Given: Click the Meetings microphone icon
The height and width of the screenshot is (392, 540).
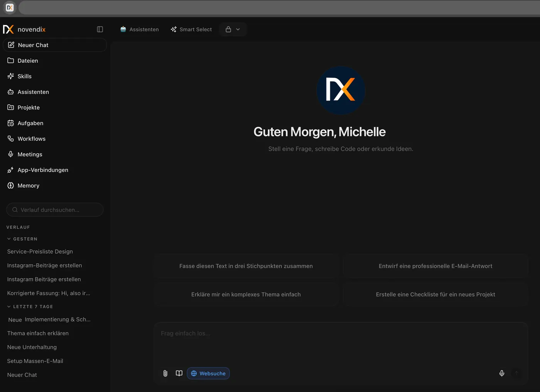Looking at the screenshot, I should (11, 154).
